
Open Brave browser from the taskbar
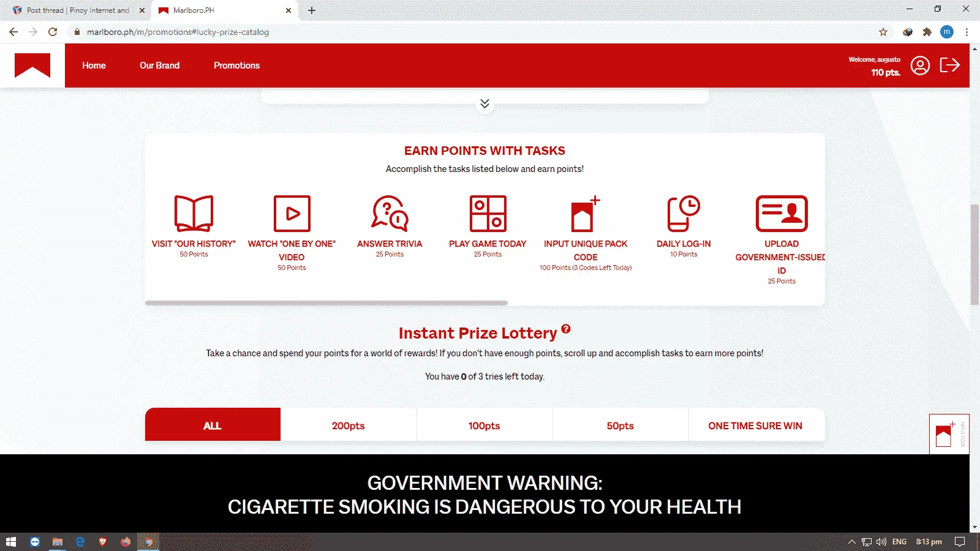click(x=103, y=542)
